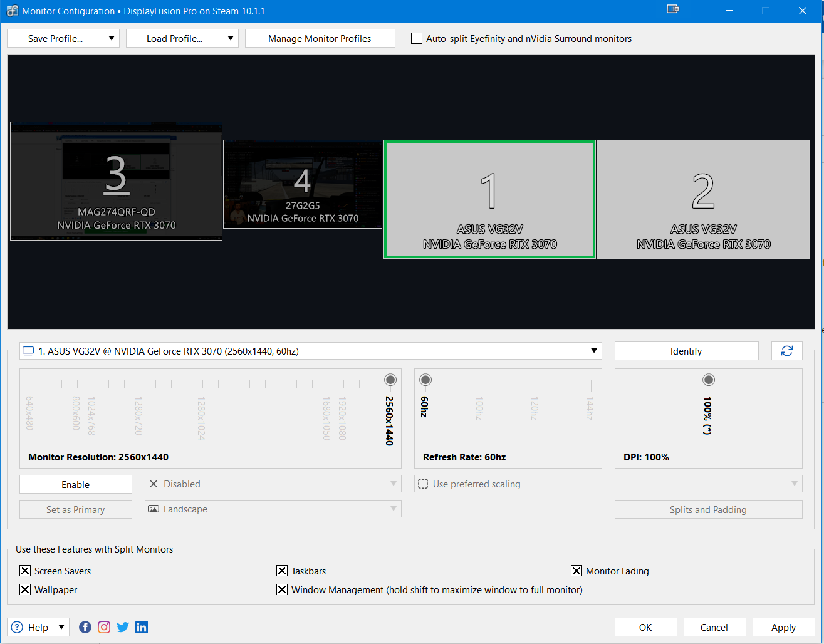The height and width of the screenshot is (644, 824).
Task: Click the refresh rate slider handle
Action: 425,380
